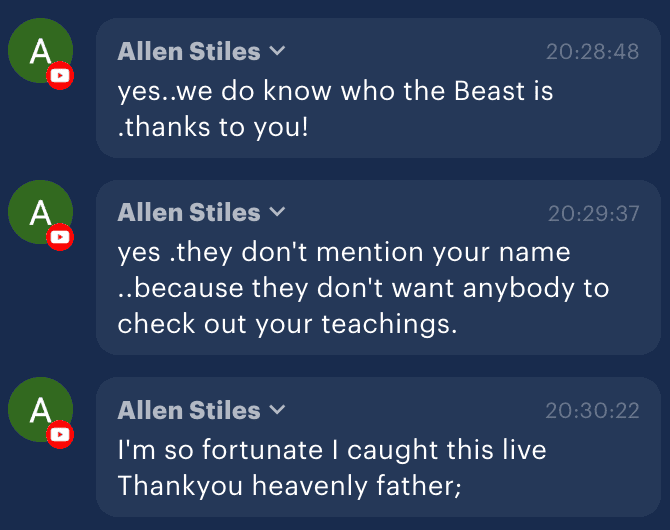Click the text 'yes..we do know who the Beast is'

coord(335,91)
